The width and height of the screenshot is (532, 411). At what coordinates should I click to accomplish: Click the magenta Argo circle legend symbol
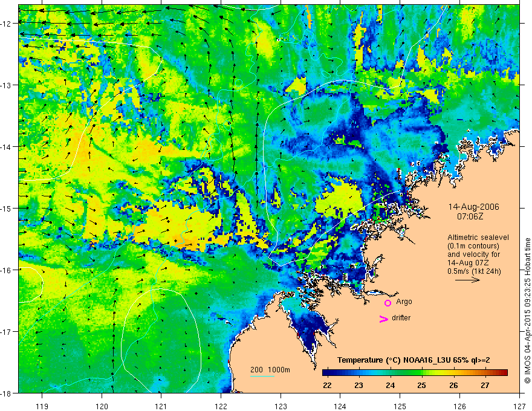(388, 303)
